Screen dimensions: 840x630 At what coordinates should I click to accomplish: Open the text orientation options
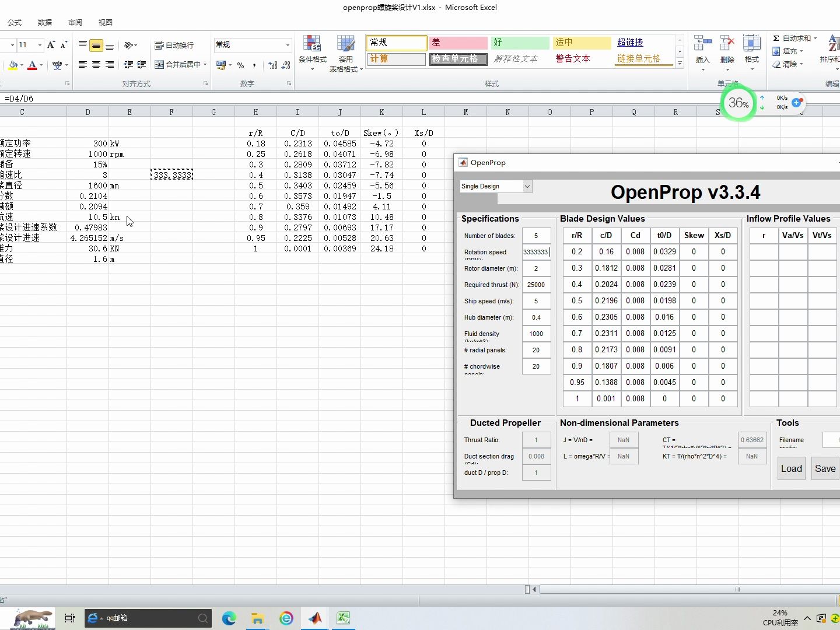131,45
